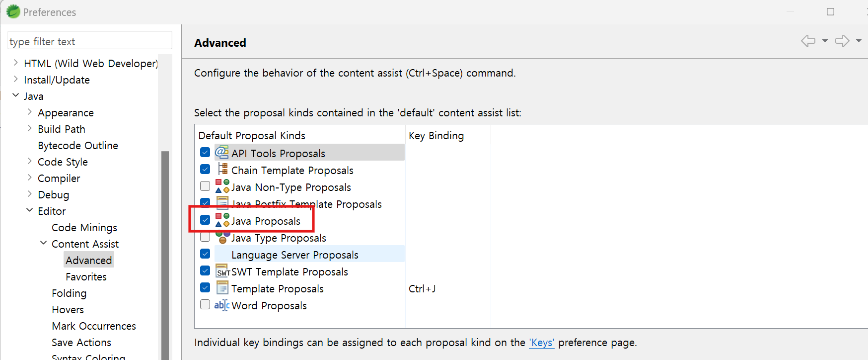Open the back history dropdown arrow
This screenshot has height=360, width=868.
tap(825, 41)
